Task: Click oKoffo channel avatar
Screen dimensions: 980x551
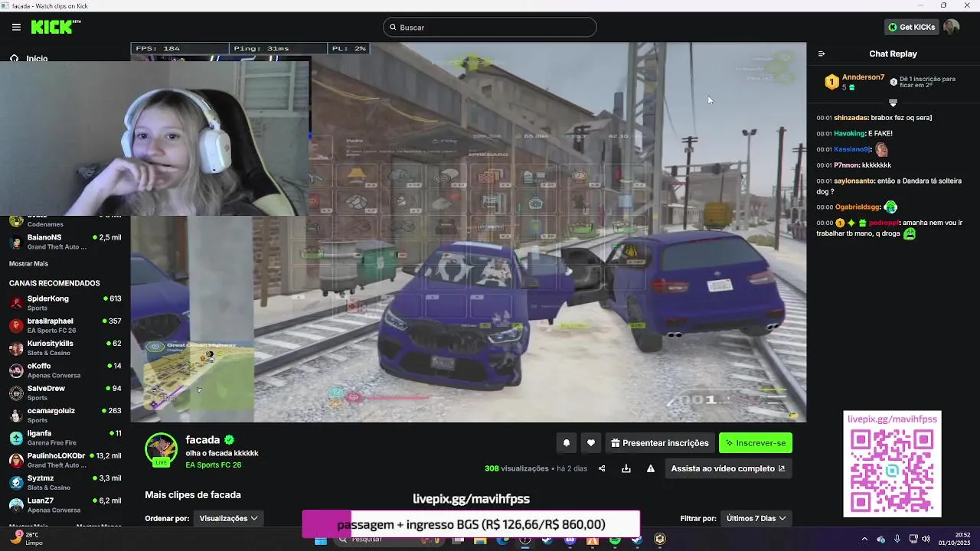Action: point(16,370)
